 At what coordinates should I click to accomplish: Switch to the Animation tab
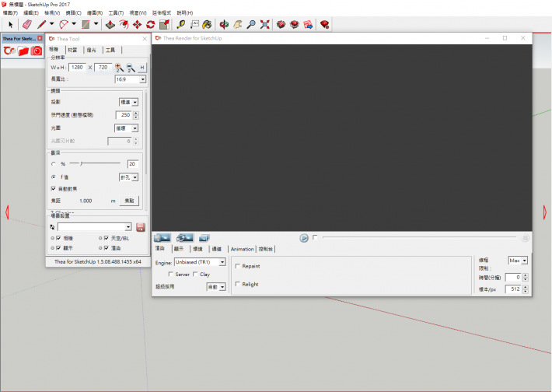[x=242, y=249]
